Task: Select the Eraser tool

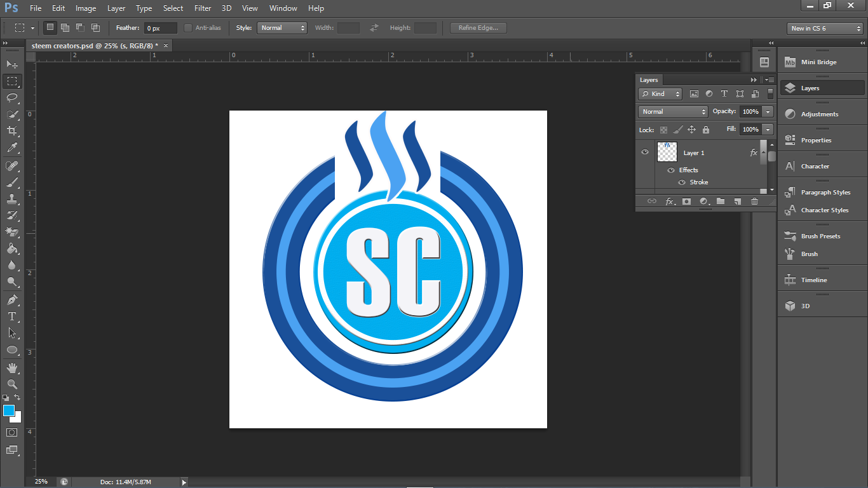Action: click(x=12, y=232)
